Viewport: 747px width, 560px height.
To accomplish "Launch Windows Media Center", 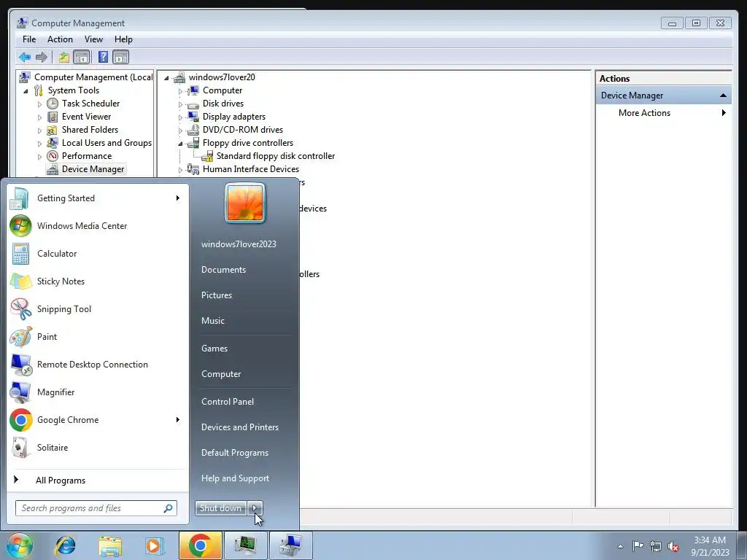I will click(x=97, y=226).
